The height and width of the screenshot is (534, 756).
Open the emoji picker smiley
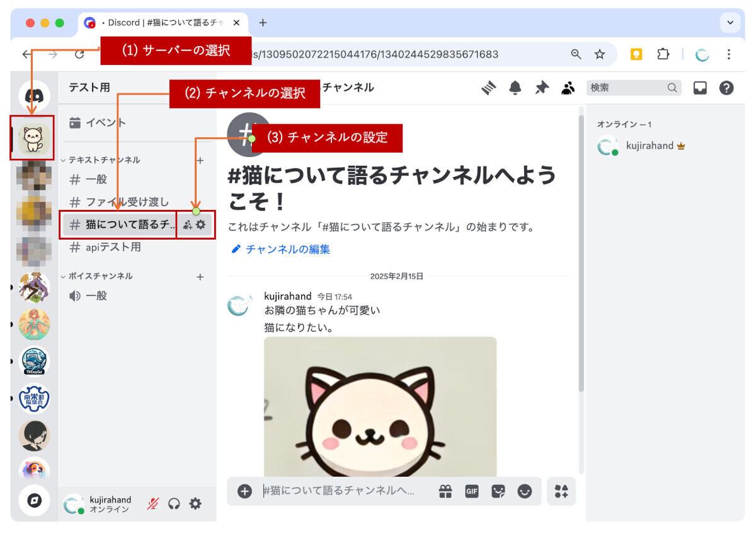[x=524, y=491]
